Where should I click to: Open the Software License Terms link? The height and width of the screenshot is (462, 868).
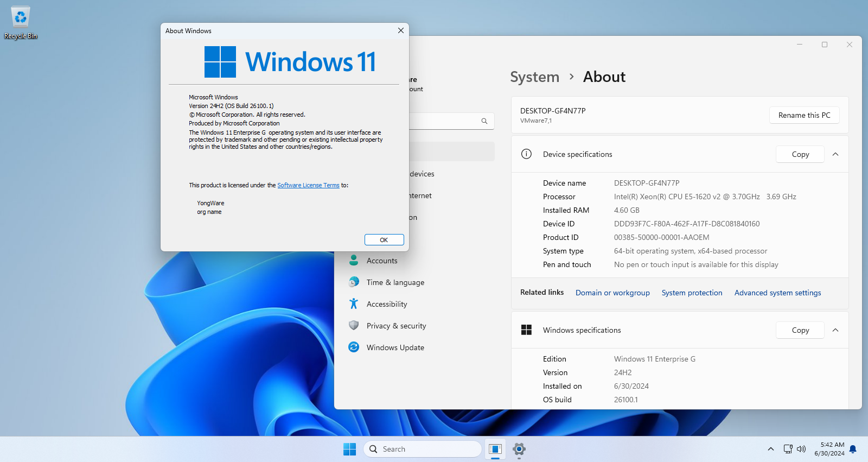(x=308, y=185)
